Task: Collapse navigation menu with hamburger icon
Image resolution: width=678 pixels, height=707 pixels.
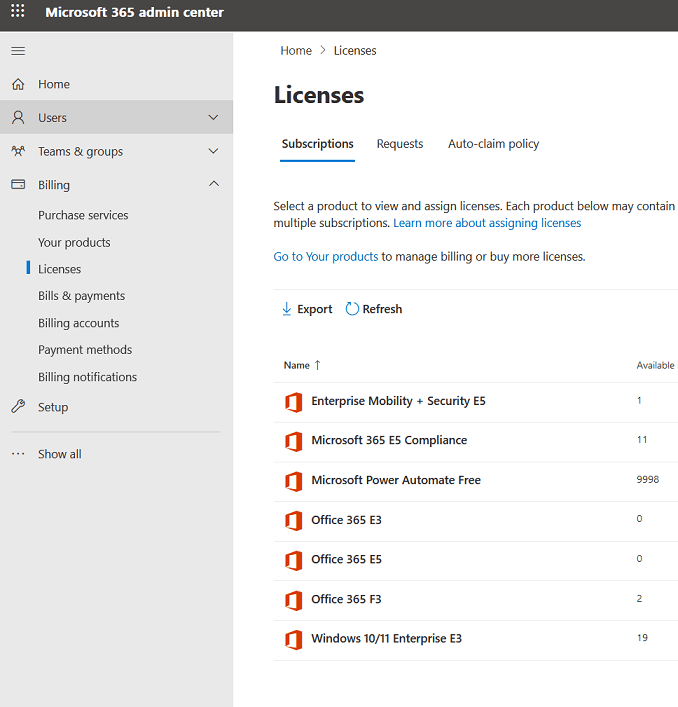Action: click(18, 51)
